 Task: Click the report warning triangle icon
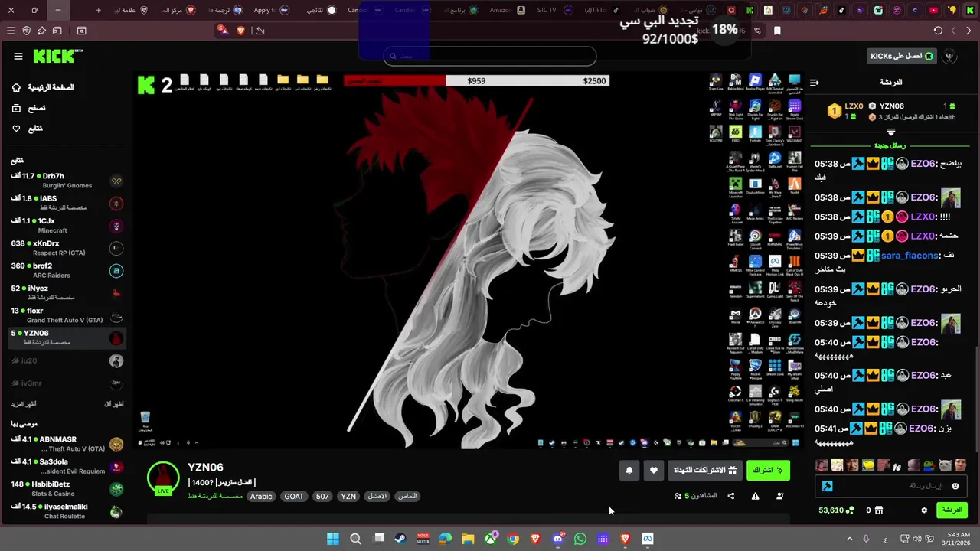click(x=755, y=496)
